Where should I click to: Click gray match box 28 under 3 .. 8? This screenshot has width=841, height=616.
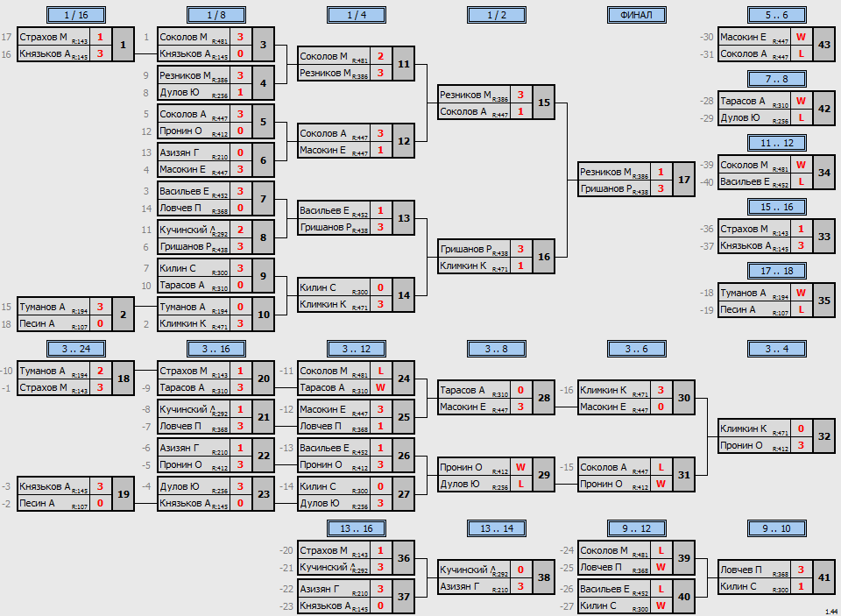click(x=544, y=398)
